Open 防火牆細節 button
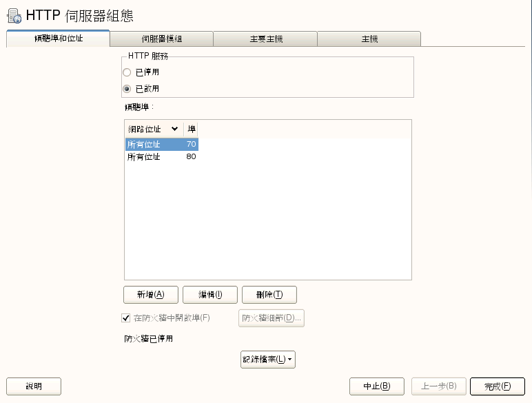 click(x=272, y=318)
